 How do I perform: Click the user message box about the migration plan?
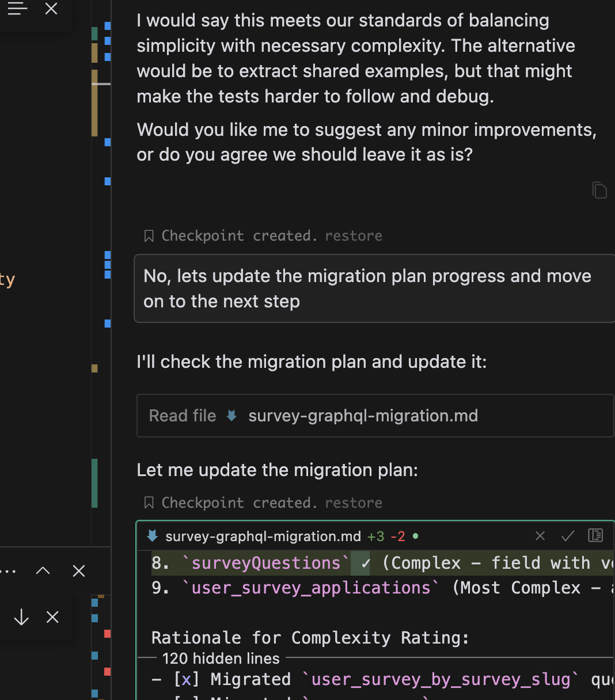point(375,288)
